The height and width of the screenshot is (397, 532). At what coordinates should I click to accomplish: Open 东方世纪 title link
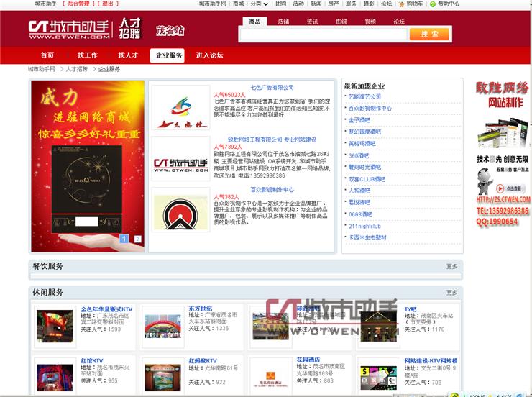(200, 309)
